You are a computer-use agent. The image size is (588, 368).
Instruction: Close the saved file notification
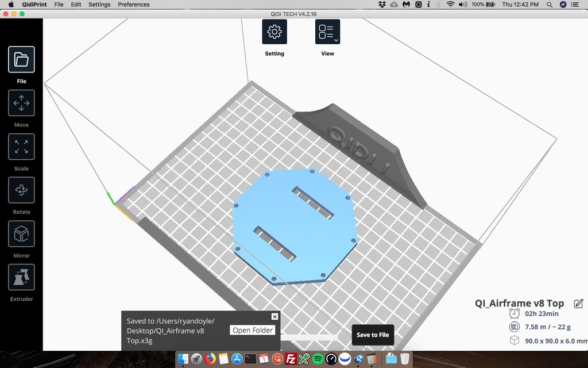274,317
